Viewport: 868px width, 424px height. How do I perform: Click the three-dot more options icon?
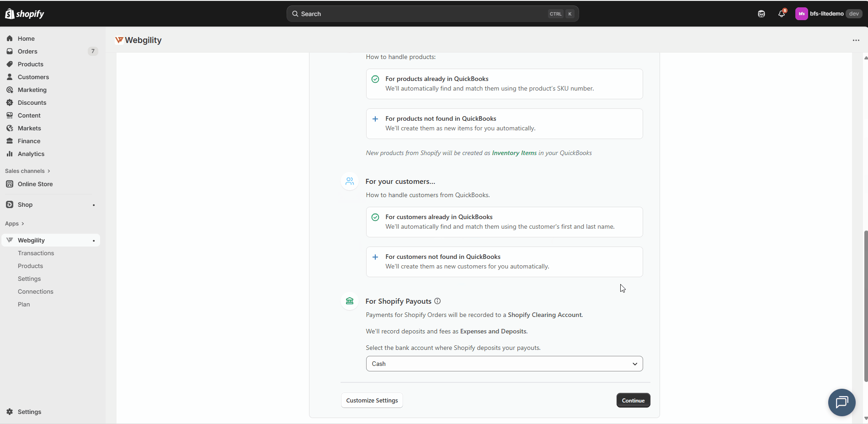pos(856,40)
